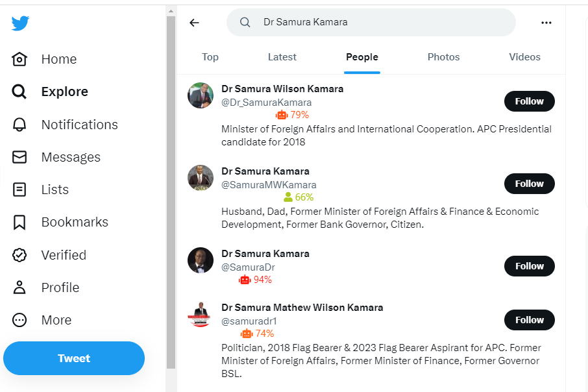Image resolution: width=588 pixels, height=392 pixels.
Task: Click the sidebar vertical scrollbar
Action: pos(171,195)
